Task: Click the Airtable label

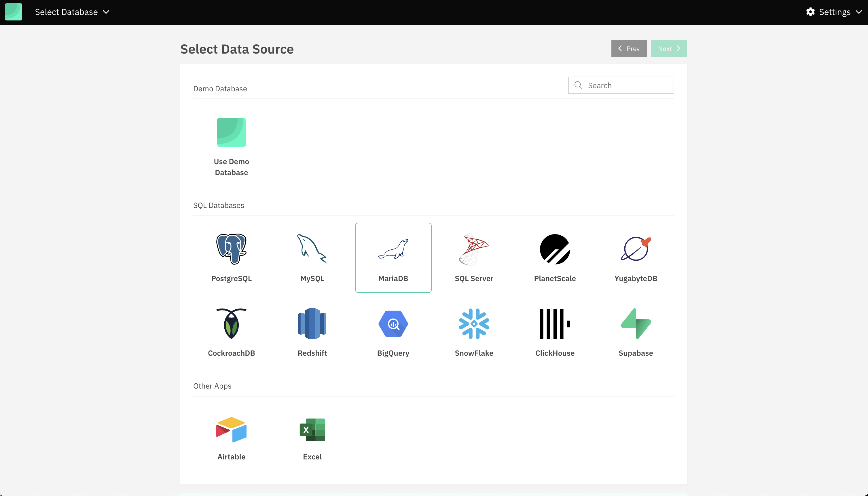Action: (231, 457)
